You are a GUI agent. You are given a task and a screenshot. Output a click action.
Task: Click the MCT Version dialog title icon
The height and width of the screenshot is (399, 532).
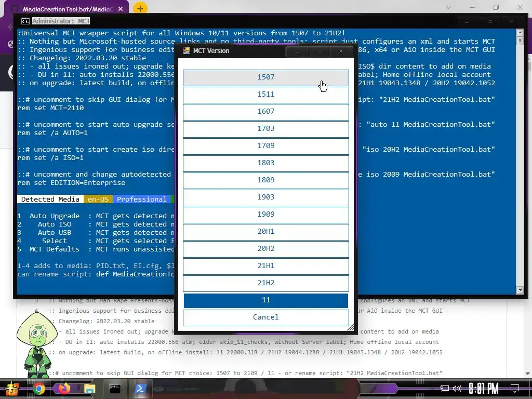point(187,51)
